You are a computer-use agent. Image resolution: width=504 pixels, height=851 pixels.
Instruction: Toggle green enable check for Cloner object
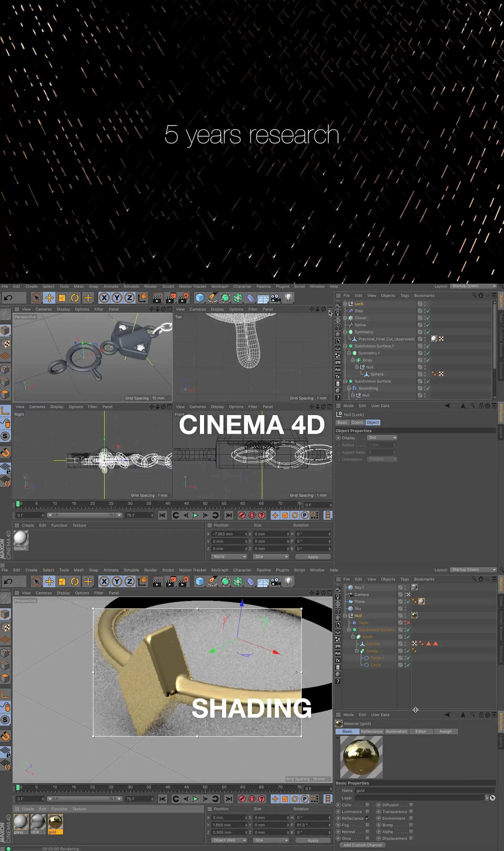tap(428, 318)
